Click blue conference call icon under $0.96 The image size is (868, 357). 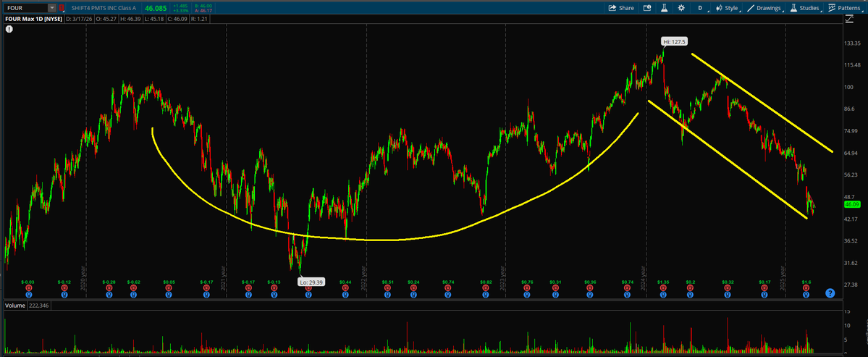[589, 295]
